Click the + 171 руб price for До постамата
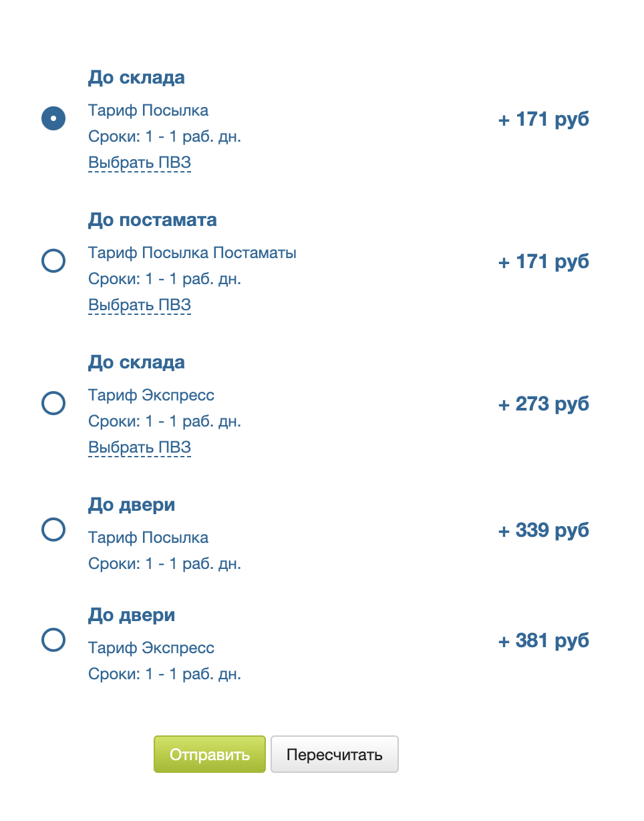This screenshot has width=644, height=821. click(x=544, y=261)
